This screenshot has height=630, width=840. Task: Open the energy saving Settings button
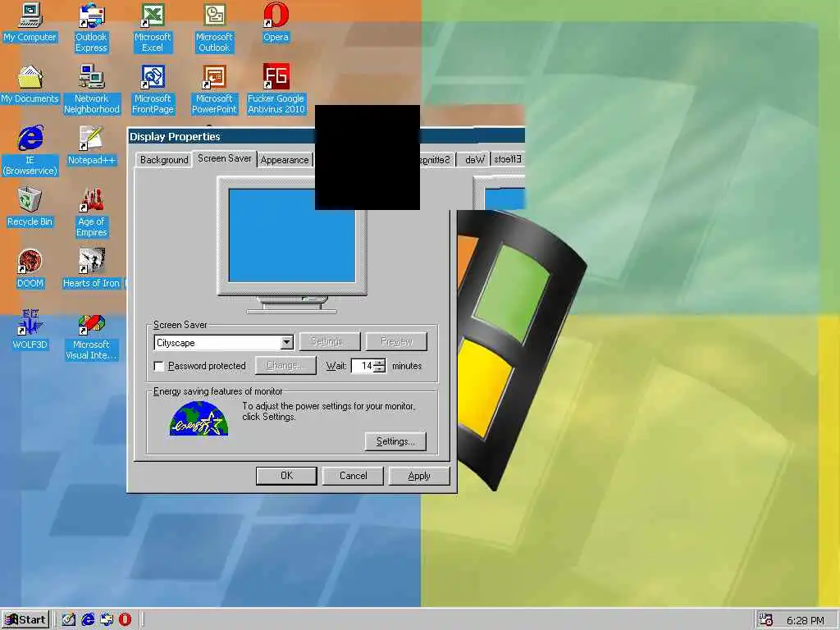coord(395,441)
